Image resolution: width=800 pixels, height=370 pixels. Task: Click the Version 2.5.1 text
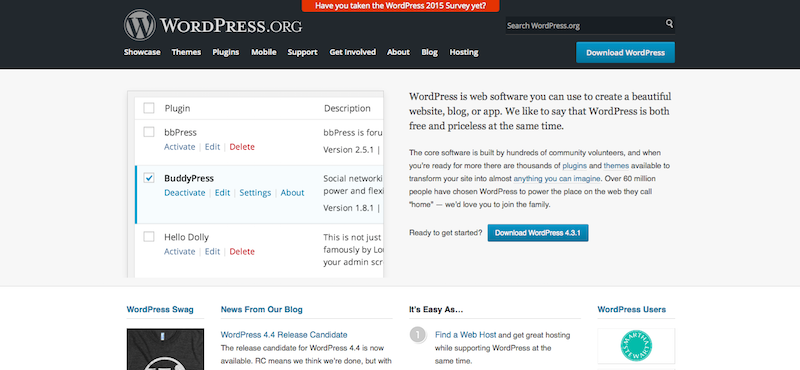[x=349, y=150]
